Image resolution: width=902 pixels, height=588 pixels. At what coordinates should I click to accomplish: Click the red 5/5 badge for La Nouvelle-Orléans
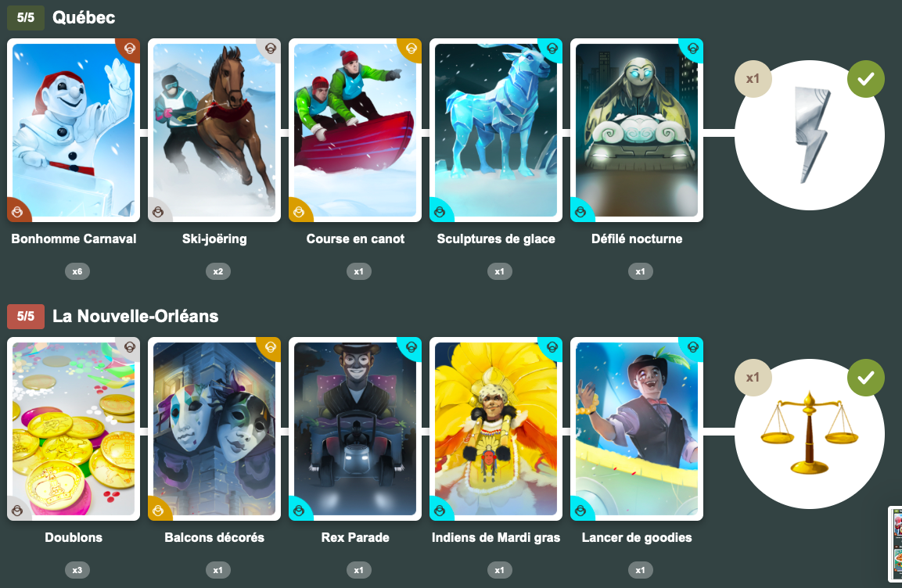pyautogui.click(x=25, y=316)
